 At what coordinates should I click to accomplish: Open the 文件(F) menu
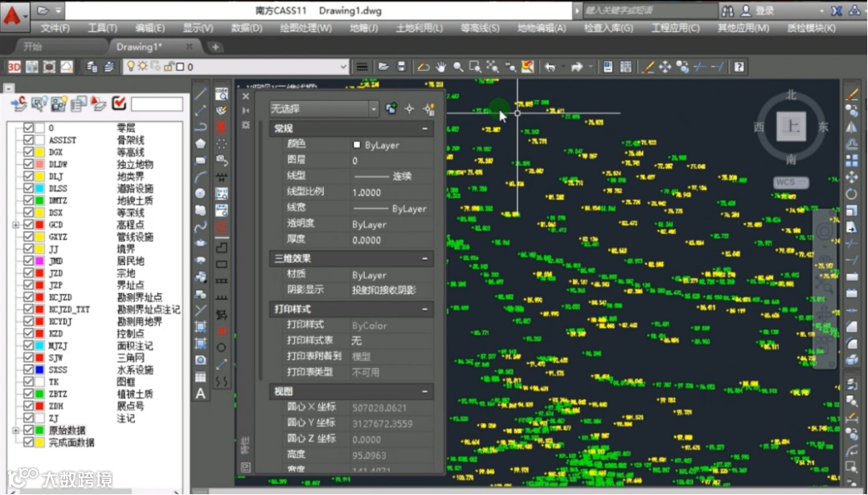(55, 27)
